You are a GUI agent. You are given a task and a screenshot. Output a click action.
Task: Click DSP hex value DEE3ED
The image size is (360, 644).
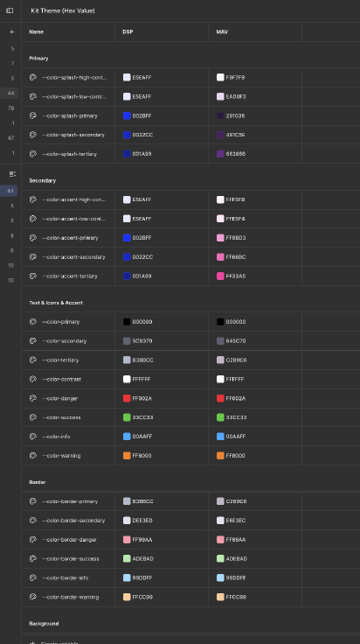pos(142,521)
